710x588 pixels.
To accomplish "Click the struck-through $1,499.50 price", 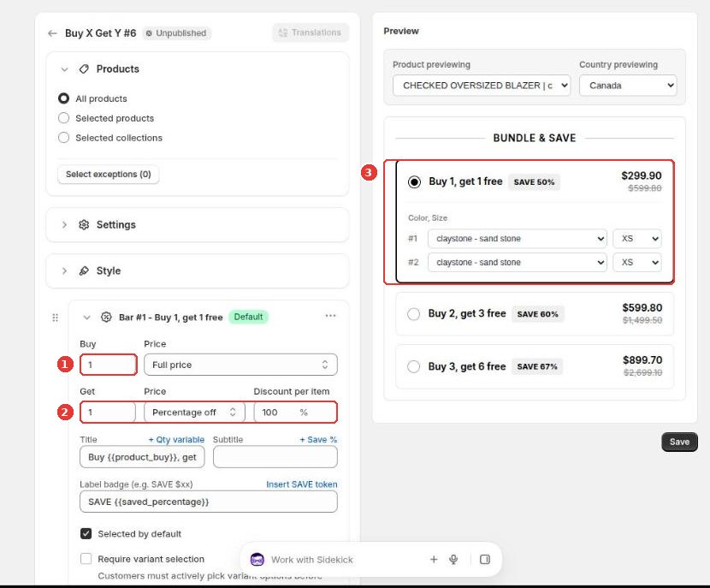I will coord(642,320).
